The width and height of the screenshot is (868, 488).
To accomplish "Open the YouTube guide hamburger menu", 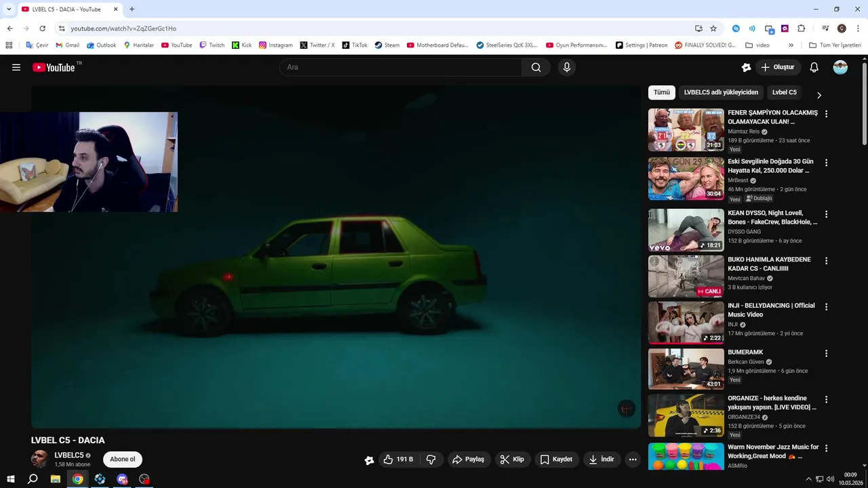I will (x=16, y=67).
